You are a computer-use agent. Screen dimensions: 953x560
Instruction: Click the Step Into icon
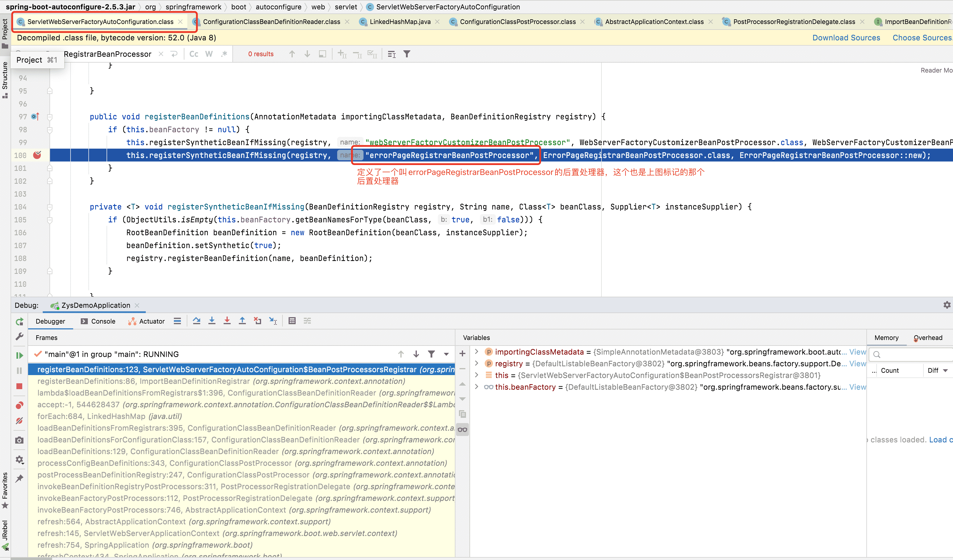point(212,321)
